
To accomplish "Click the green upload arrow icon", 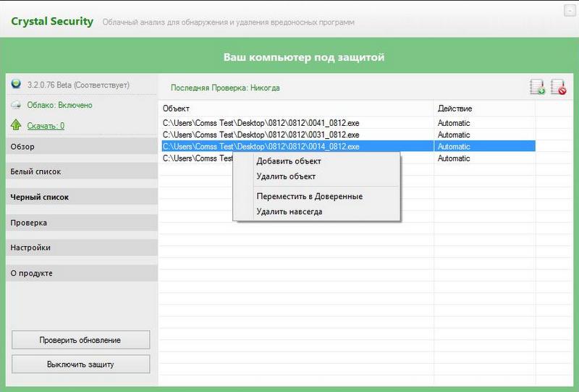I will point(16,125).
